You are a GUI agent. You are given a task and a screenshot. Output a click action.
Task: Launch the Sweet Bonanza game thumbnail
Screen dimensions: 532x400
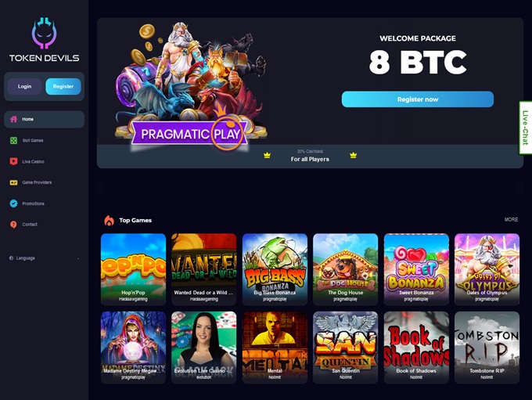click(x=416, y=269)
